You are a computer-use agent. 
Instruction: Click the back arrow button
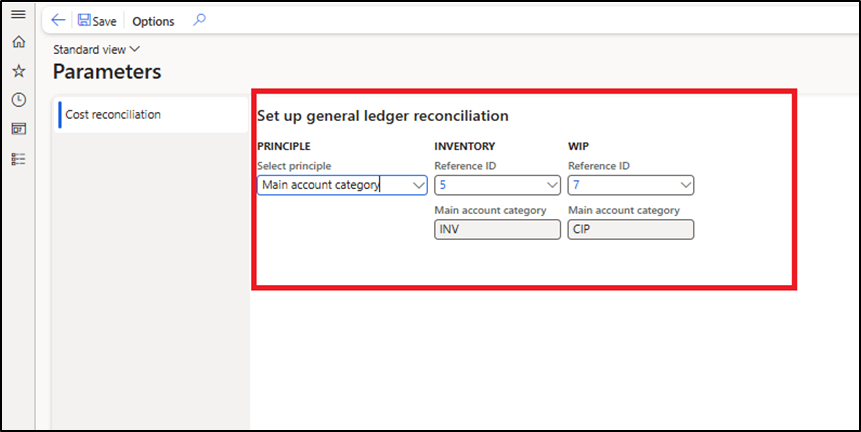58,21
